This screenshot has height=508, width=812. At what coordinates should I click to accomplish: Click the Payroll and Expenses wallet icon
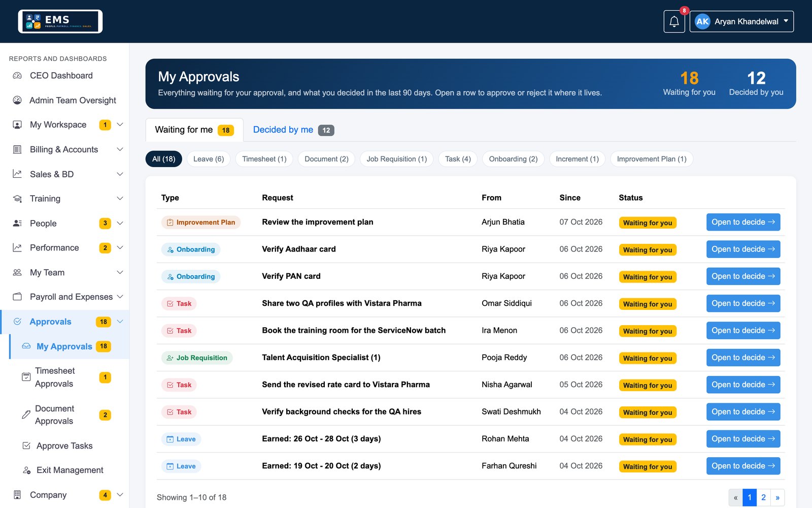17,297
